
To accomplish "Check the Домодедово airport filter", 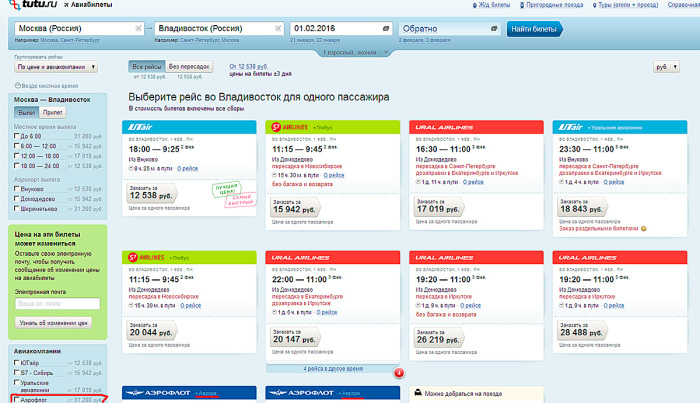I will pyautogui.click(x=18, y=198).
